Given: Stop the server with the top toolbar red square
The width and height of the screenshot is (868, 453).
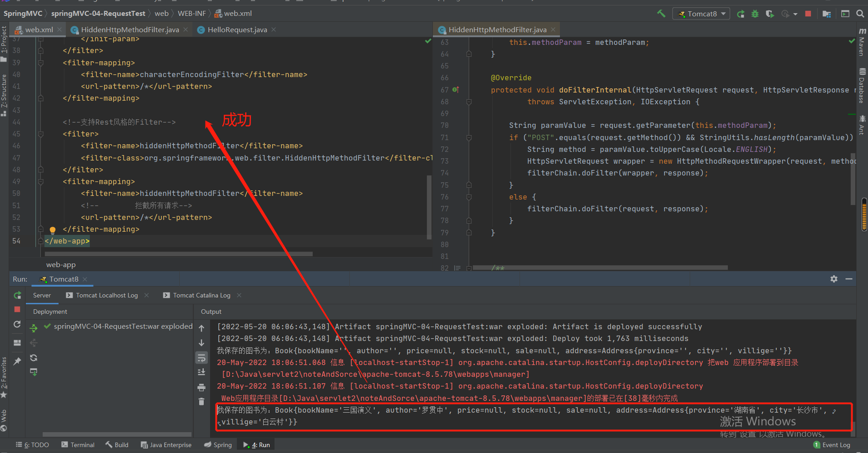Looking at the screenshot, I should pos(808,14).
